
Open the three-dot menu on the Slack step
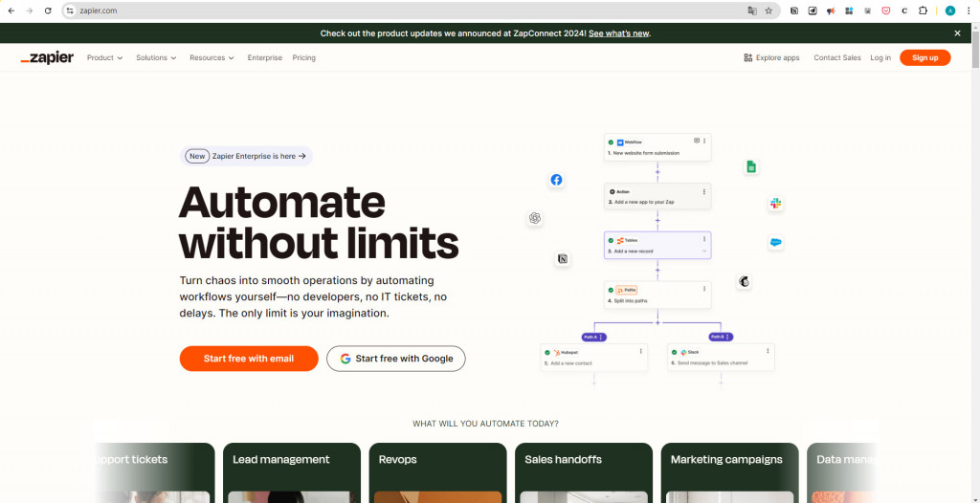pyautogui.click(x=768, y=352)
